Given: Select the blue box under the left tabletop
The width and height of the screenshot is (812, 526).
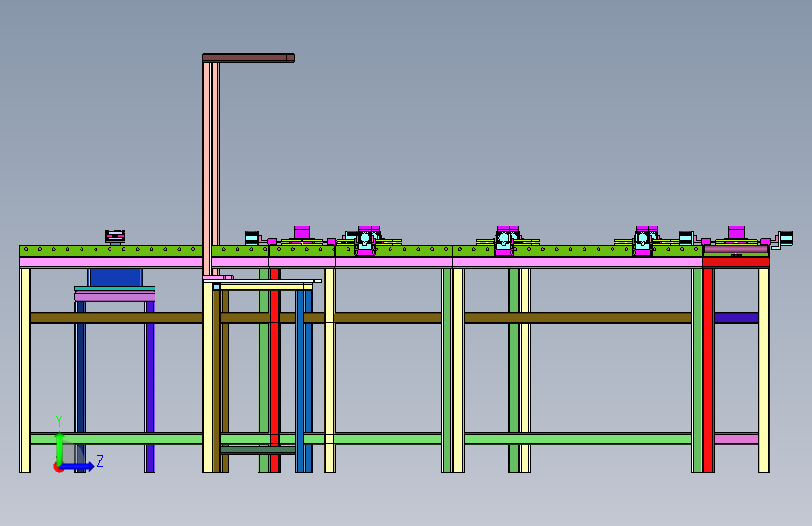Looking at the screenshot, I should 115,277.
